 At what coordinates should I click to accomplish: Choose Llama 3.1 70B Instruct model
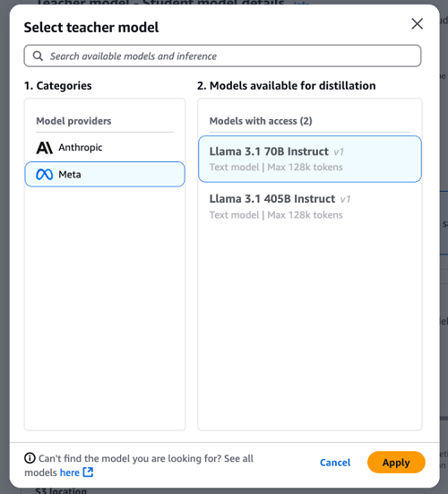[x=310, y=159]
